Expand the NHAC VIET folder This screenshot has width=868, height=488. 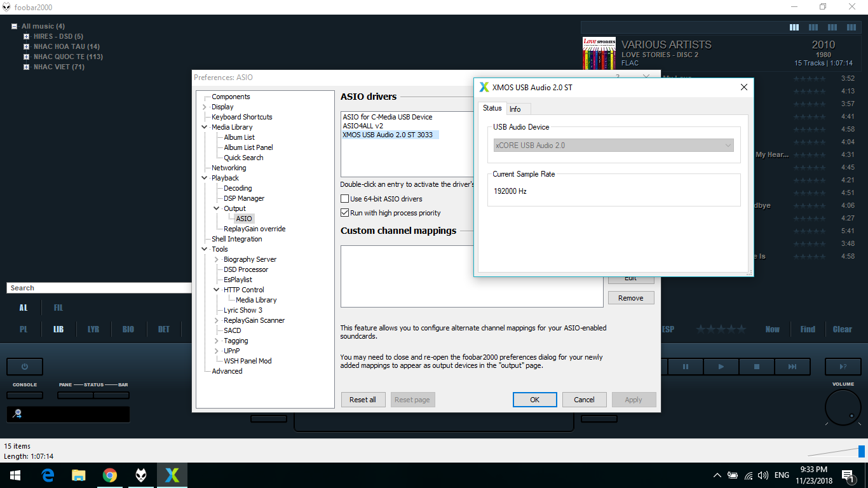27,67
